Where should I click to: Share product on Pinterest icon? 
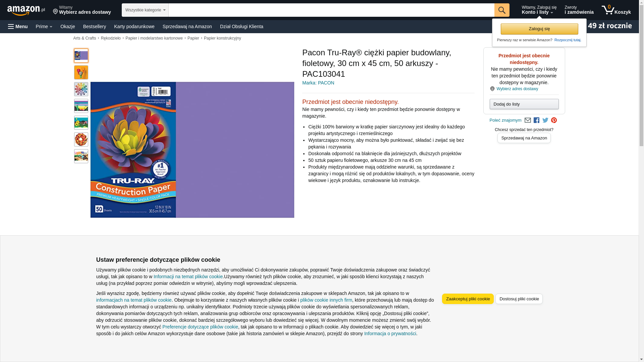tap(554, 120)
